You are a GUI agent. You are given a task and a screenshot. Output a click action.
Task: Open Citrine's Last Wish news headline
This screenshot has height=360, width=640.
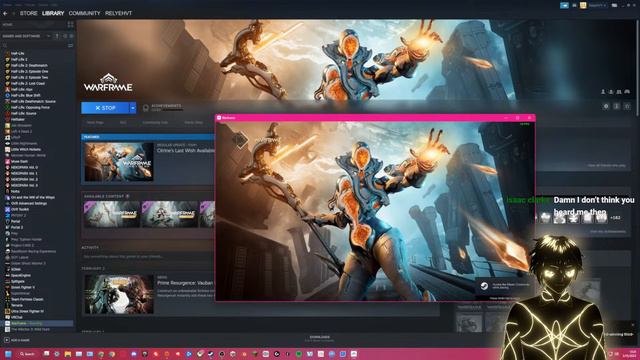pyautogui.click(x=186, y=151)
